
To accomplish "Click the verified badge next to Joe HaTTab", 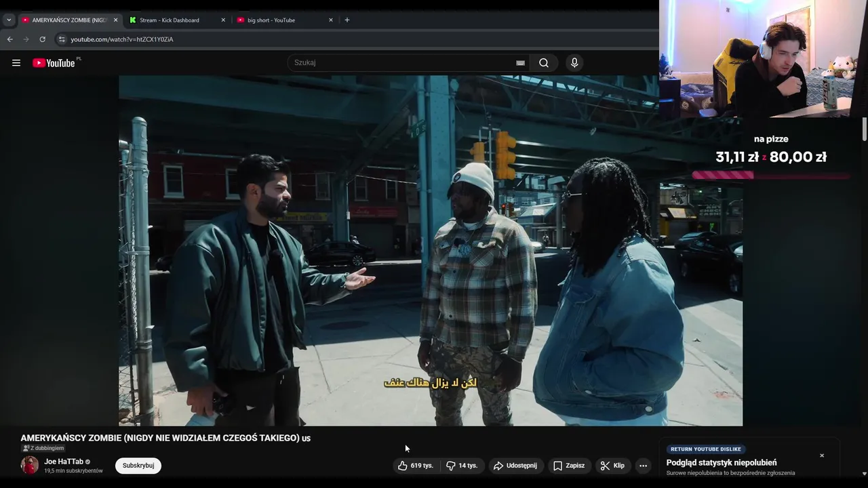I will coord(87,462).
